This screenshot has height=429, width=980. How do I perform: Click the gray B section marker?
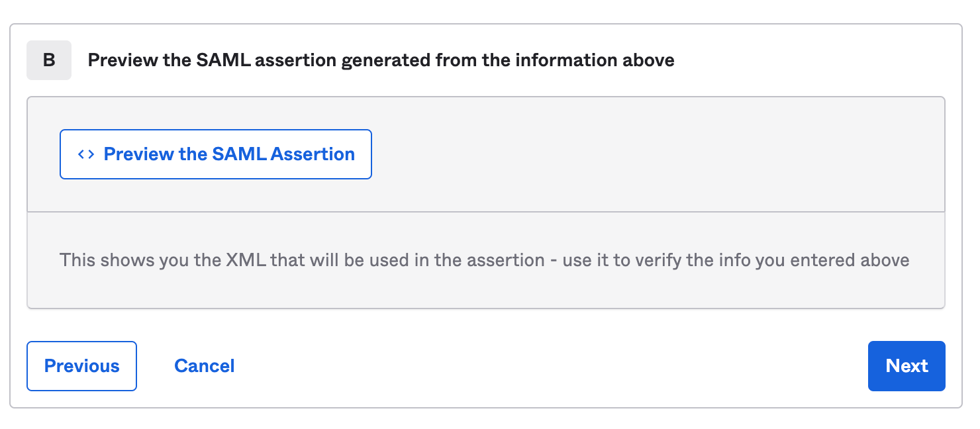coord(49,60)
